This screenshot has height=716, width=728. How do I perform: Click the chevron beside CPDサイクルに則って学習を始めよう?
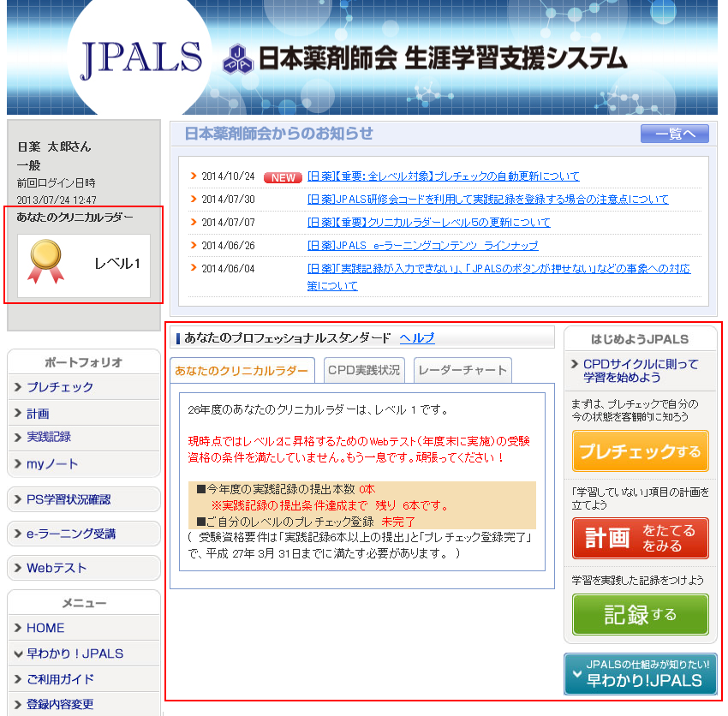tap(575, 364)
